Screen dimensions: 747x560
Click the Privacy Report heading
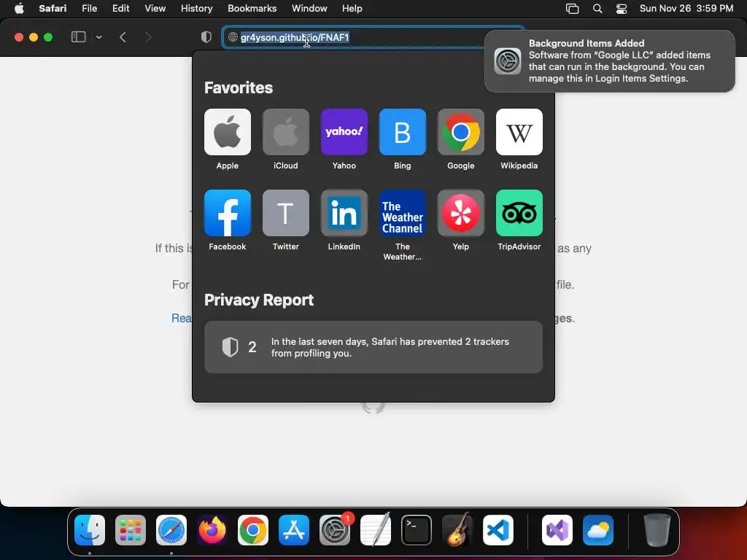coord(259,300)
